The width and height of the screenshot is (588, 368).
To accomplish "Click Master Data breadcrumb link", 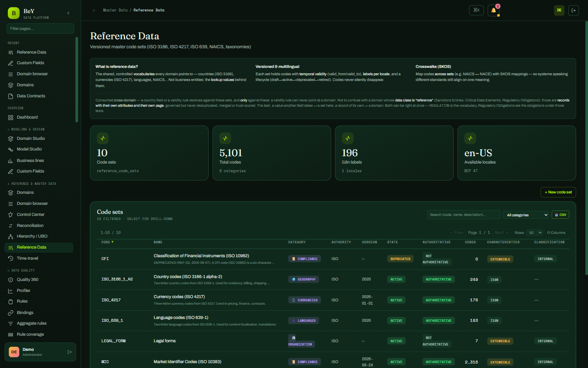I will click(115, 10).
